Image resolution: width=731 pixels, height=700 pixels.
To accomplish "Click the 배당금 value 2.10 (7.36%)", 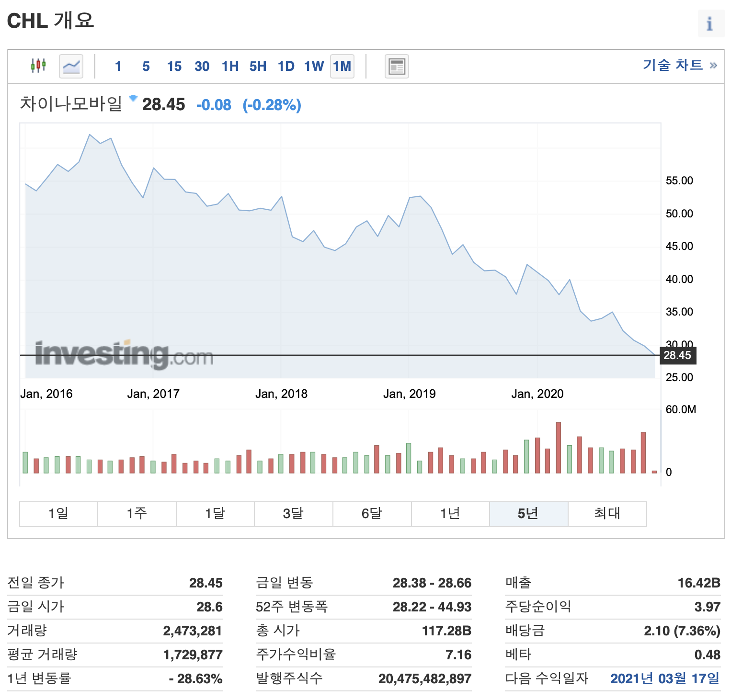I will point(682,631).
